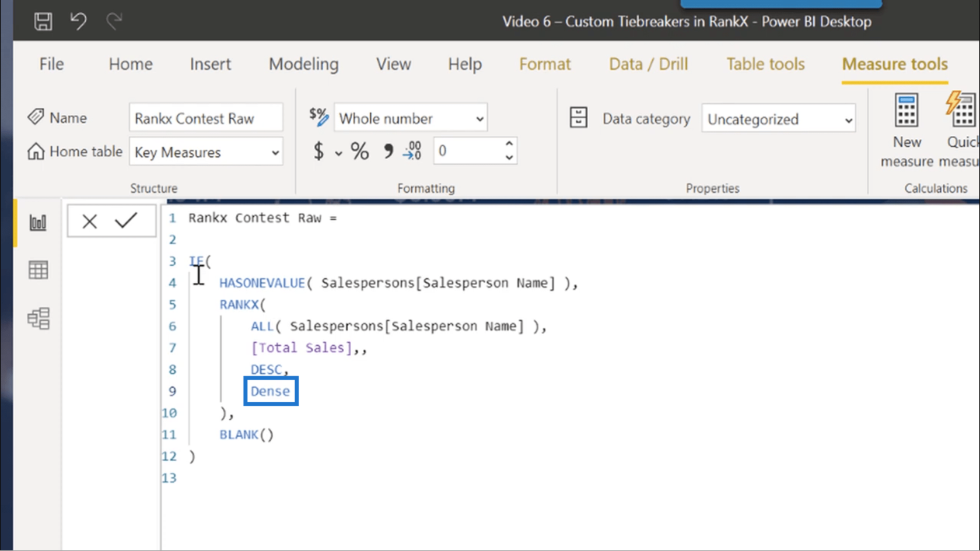Click the Undo arrow icon
Image resolution: width=980 pixels, height=551 pixels.
click(x=78, y=22)
